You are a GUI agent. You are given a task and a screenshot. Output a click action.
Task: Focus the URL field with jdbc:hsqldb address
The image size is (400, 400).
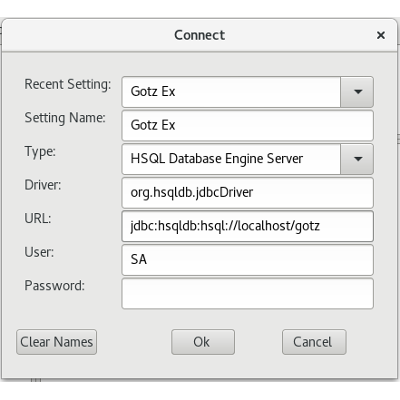[247, 226]
